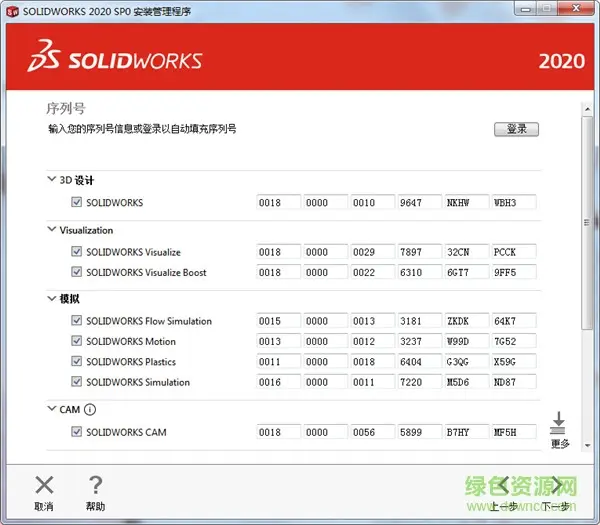Click CAM serial field containing 0056
The width and height of the screenshot is (600, 525).
point(372,432)
